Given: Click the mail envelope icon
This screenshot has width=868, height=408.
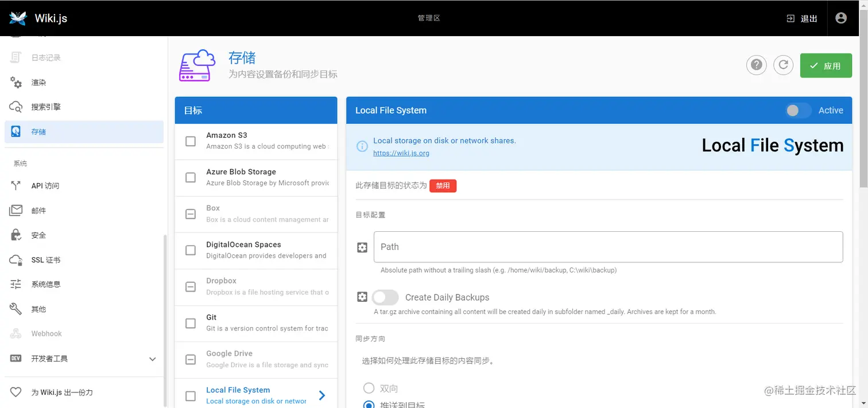Looking at the screenshot, I should (x=16, y=210).
